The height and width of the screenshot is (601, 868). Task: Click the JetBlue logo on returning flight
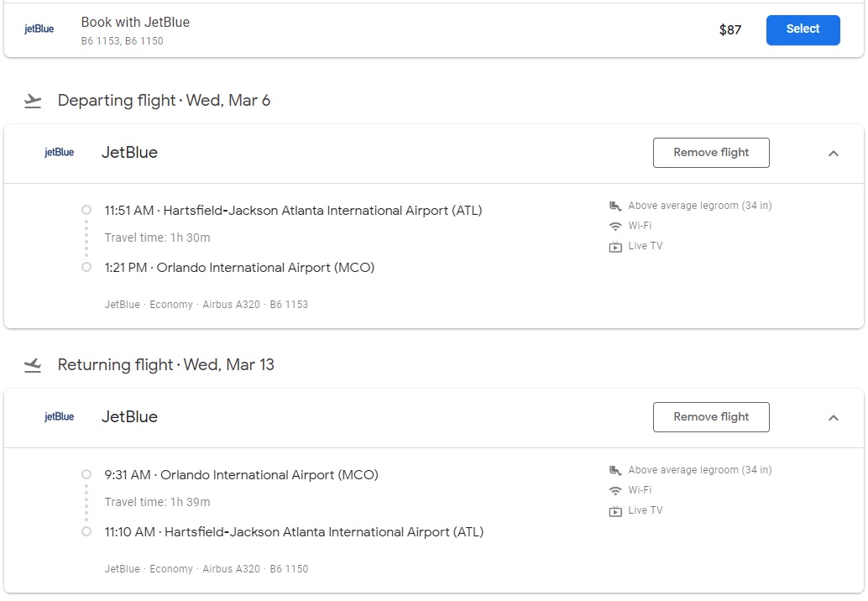59,417
